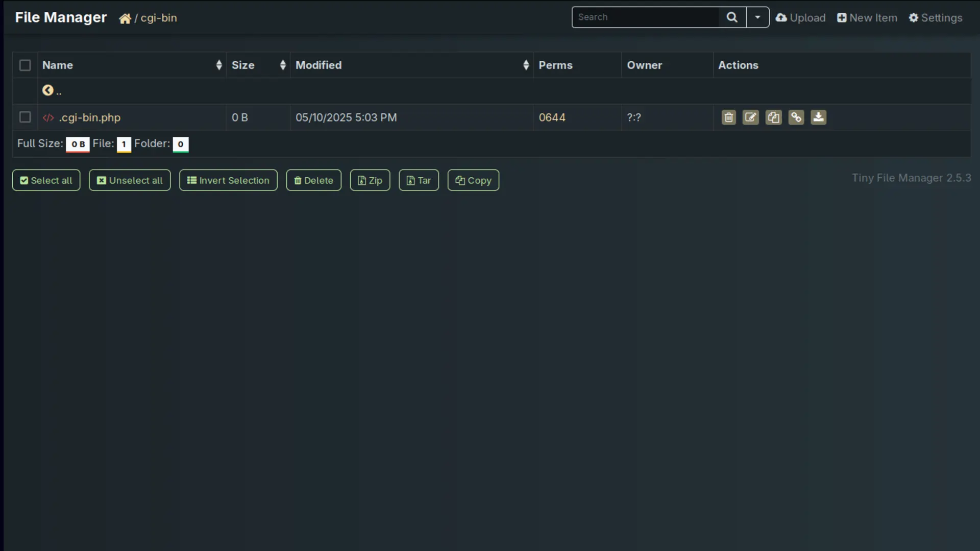Sort files by the Size column
This screenshot has width=980, height=551.
258,65
